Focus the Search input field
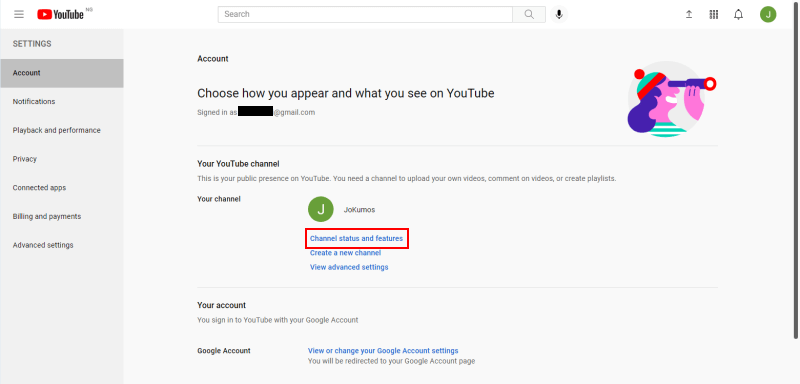Viewport: 800px width, 384px height. (x=365, y=14)
